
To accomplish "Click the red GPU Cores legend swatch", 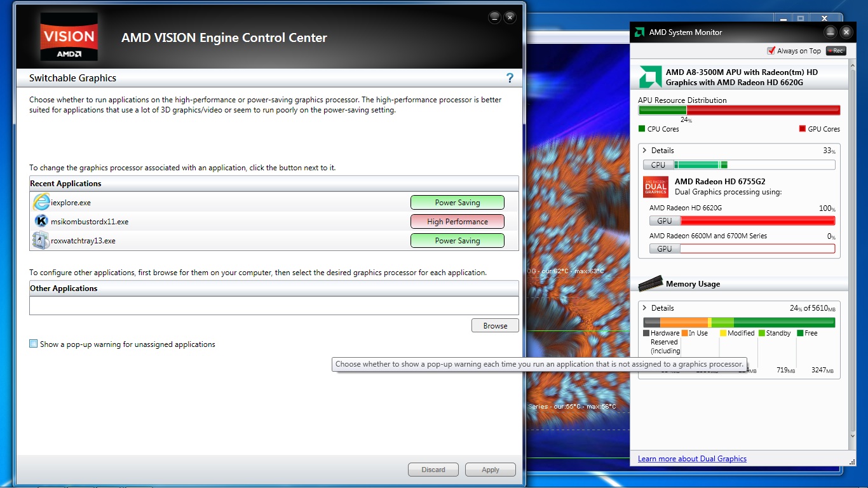I will click(x=803, y=129).
